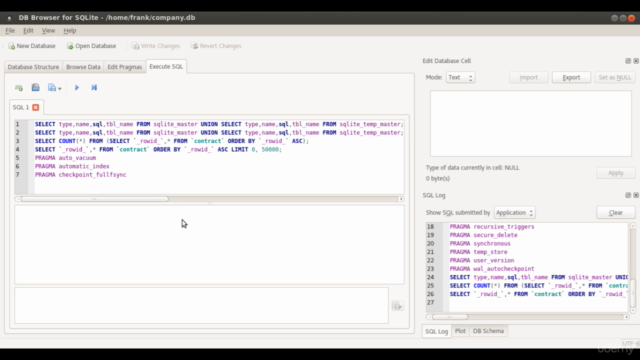The height and width of the screenshot is (360, 640).
Task: Open the View menu
Action: tap(48, 31)
